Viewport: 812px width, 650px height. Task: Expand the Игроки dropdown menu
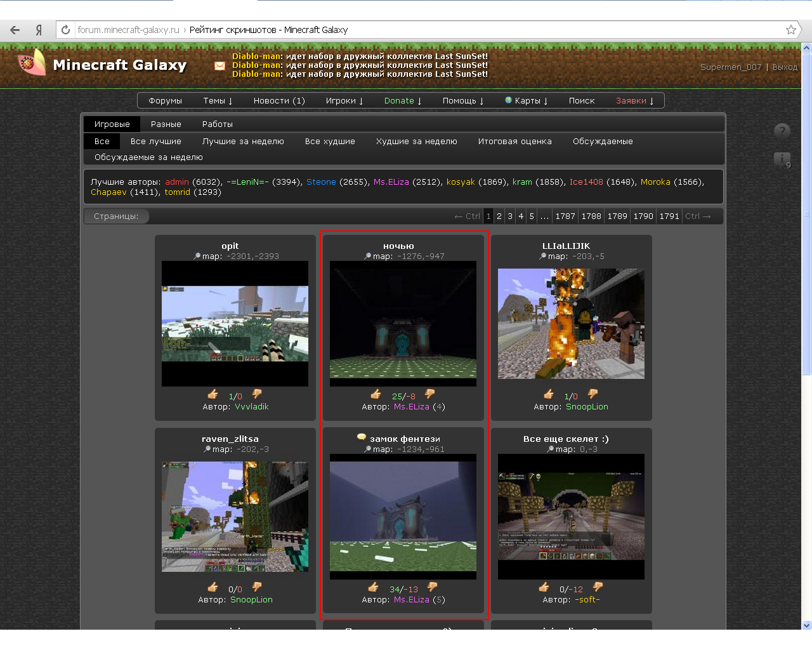344,101
